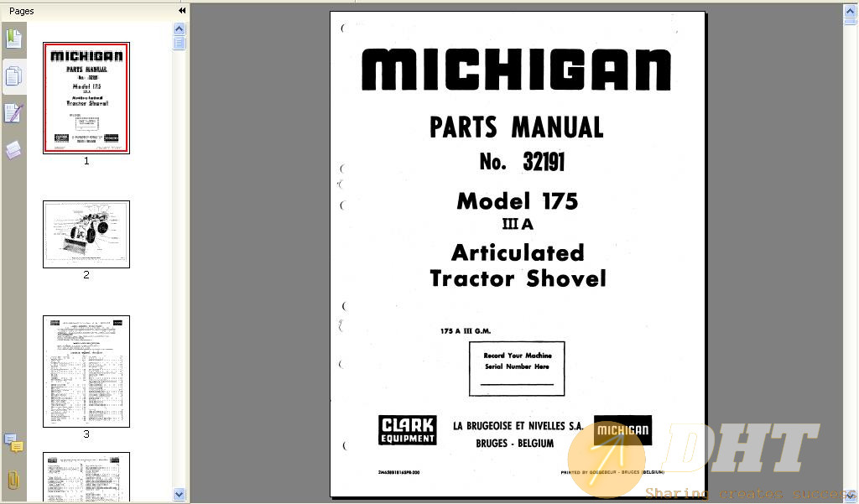This screenshot has height=504, width=859.
Task: Click the large "MICHIGAN" heading on page
Action: point(516,69)
